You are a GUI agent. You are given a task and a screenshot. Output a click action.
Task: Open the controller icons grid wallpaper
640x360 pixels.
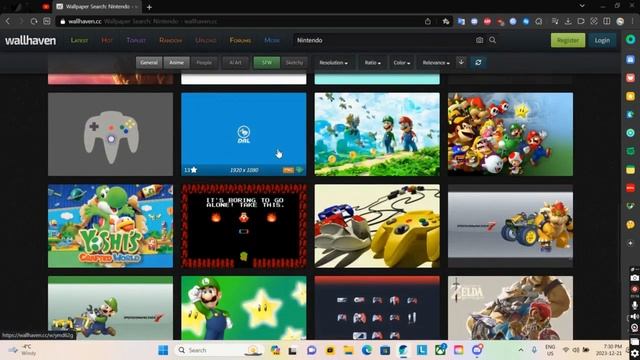377,308
